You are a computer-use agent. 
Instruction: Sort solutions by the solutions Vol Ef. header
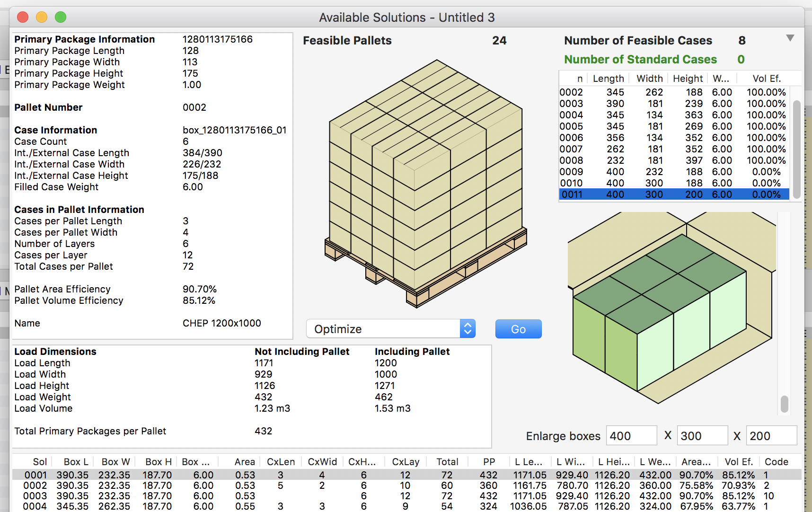pyautogui.click(x=738, y=462)
